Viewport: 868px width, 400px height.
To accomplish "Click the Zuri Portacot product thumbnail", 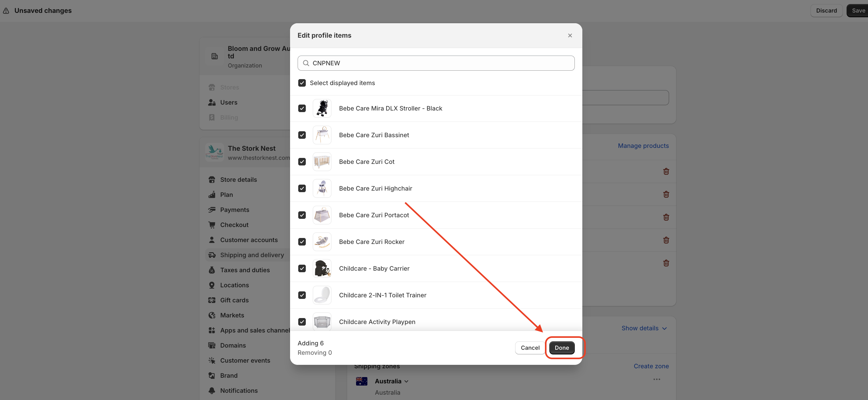I will [322, 215].
